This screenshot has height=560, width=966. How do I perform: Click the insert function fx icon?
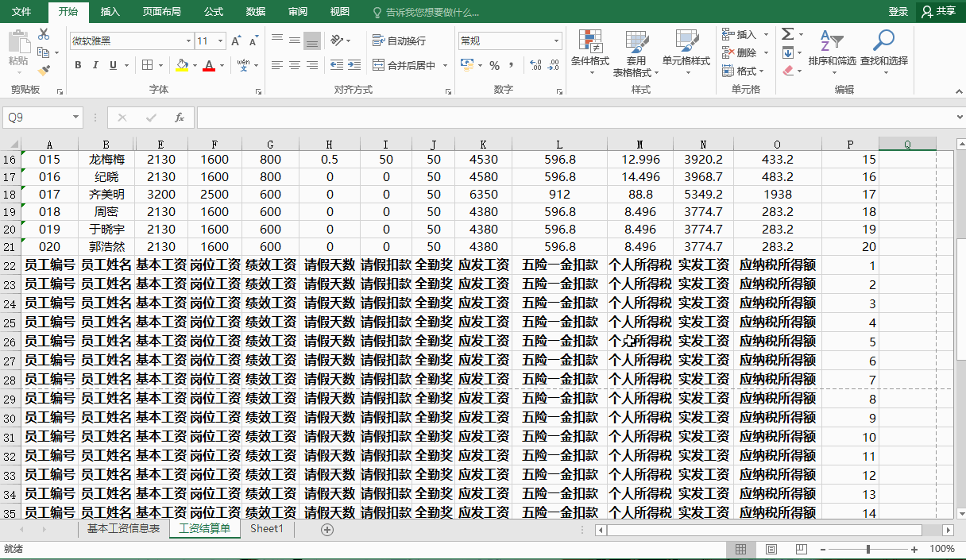[x=180, y=118]
